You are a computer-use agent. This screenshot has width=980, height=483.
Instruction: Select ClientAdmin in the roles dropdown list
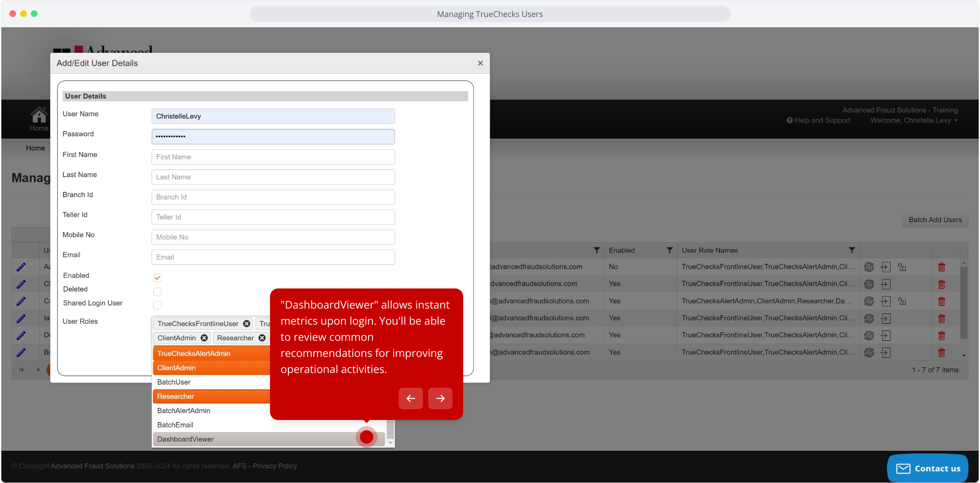coord(211,368)
